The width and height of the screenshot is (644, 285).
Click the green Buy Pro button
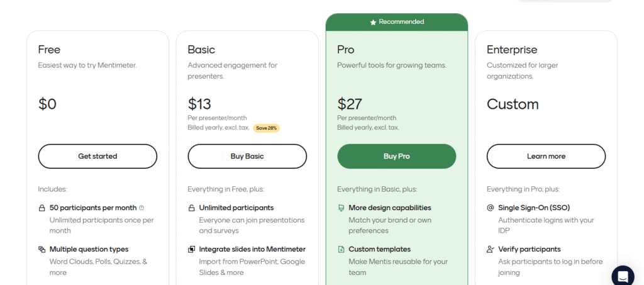coord(397,156)
